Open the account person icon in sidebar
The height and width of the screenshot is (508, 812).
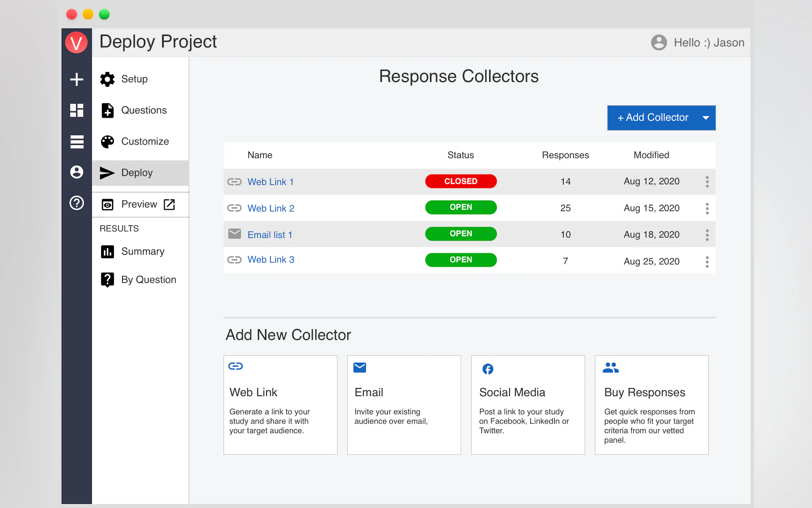[x=76, y=172]
